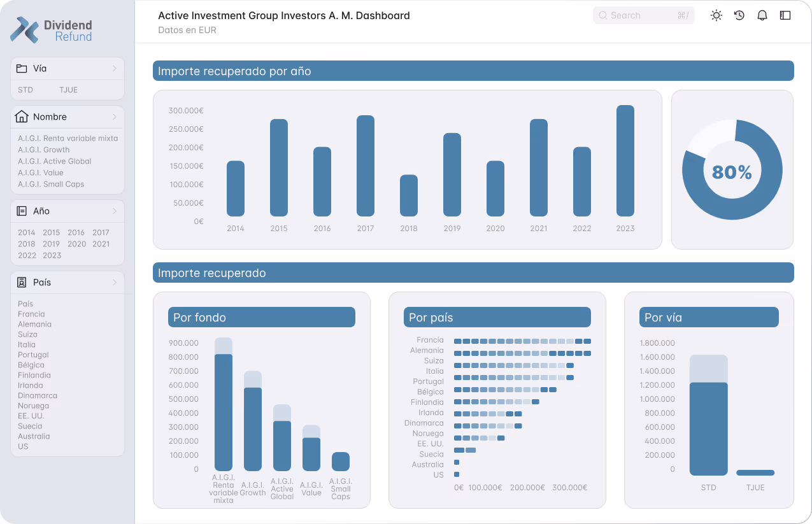Click the Dividend Refund logo

[x=51, y=30]
